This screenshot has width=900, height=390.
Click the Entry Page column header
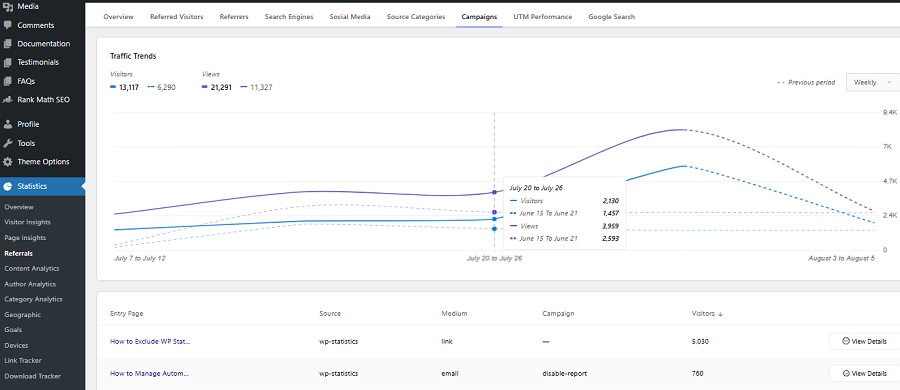click(x=127, y=314)
